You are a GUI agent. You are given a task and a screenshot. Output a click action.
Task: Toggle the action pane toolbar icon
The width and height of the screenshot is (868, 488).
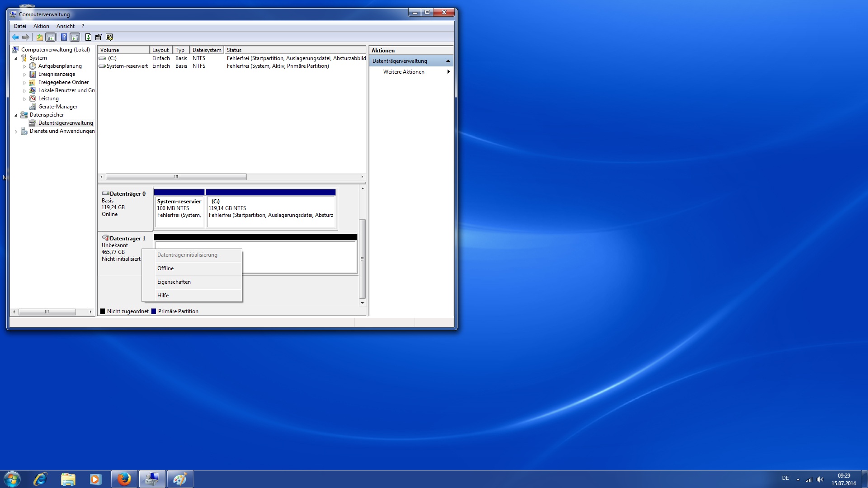75,38
